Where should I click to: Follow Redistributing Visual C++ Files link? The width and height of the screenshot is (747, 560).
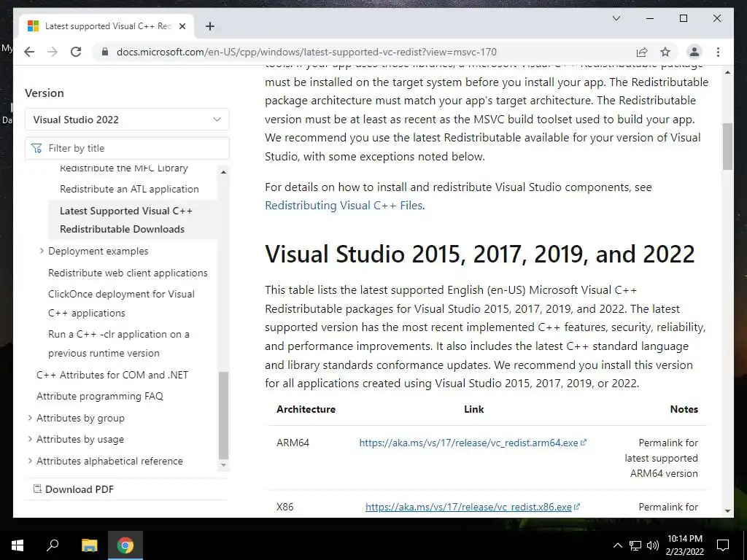pyautogui.click(x=344, y=205)
